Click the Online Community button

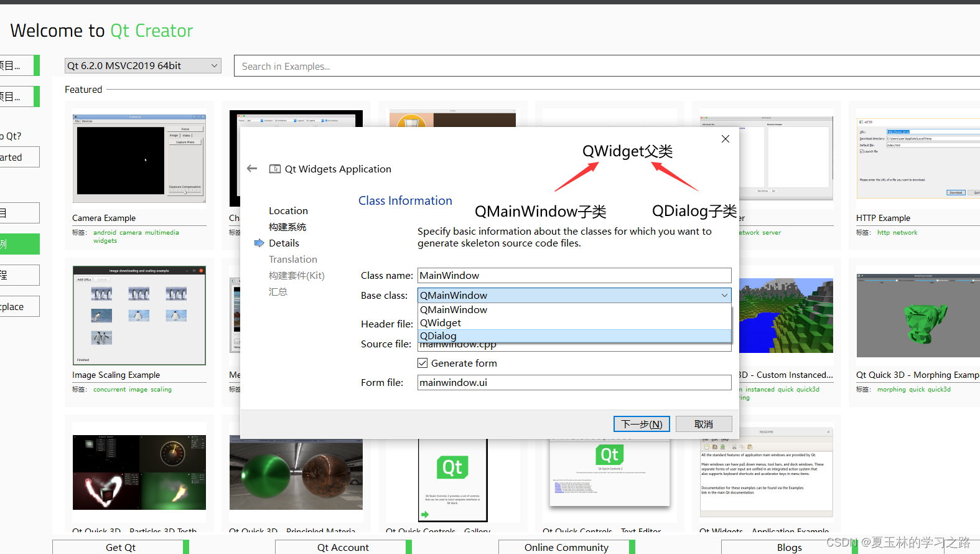point(567,547)
